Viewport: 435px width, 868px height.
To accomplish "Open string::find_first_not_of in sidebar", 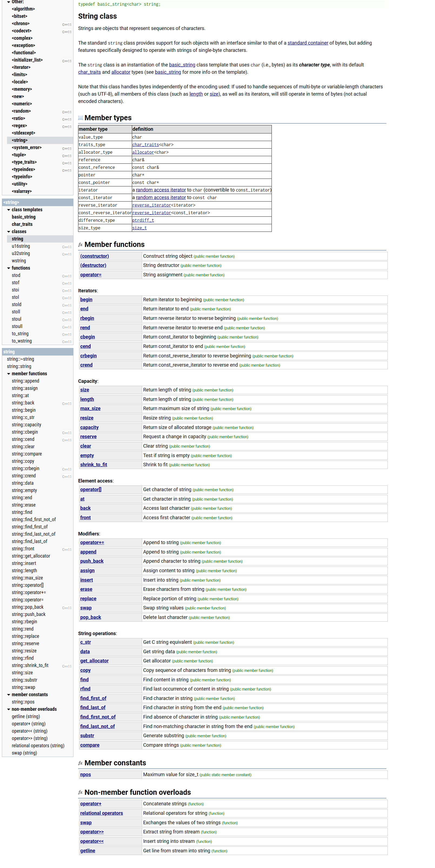I will [34, 520].
